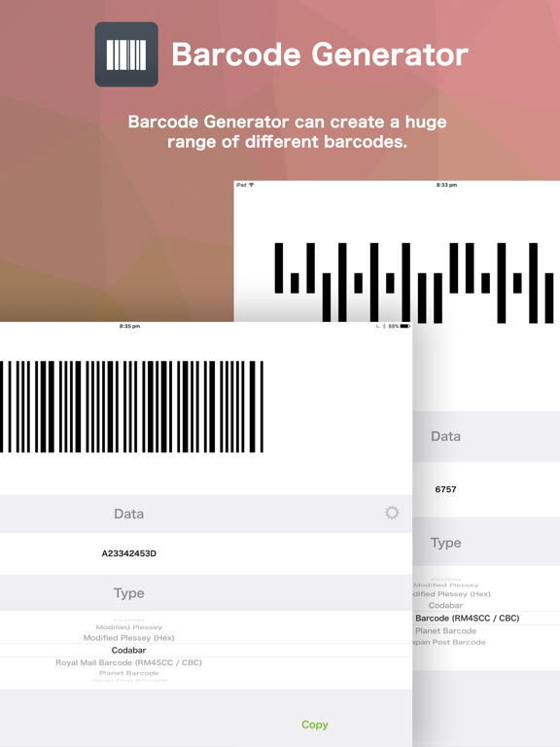The width and height of the screenshot is (560, 747).
Task: Tap the 8:35 pm clock in status bar
Action: coord(129,327)
